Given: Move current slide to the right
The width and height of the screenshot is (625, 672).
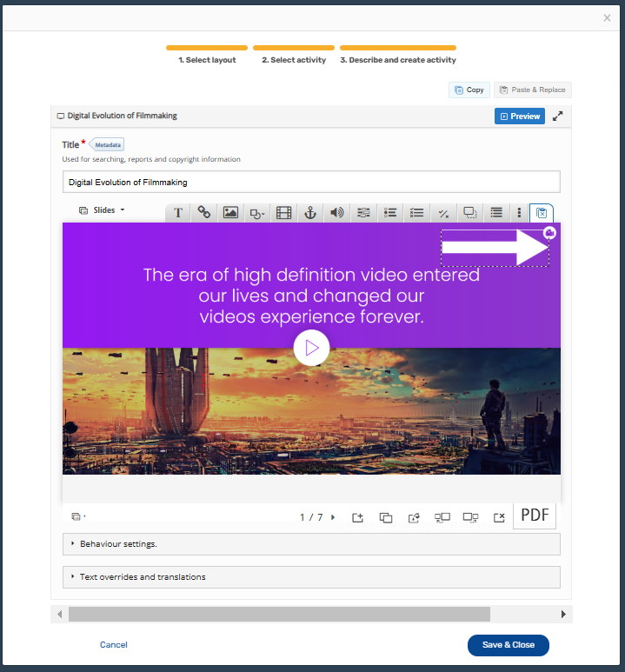Looking at the screenshot, I should click(x=470, y=517).
